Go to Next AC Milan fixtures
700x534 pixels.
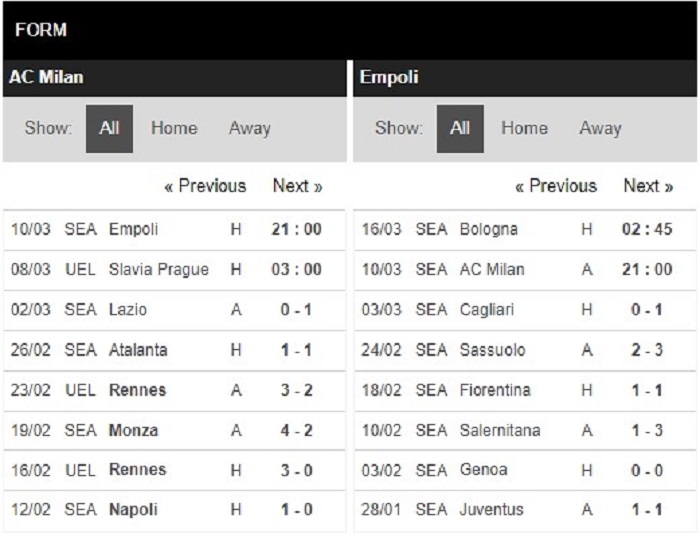pyautogui.click(x=298, y=186)
